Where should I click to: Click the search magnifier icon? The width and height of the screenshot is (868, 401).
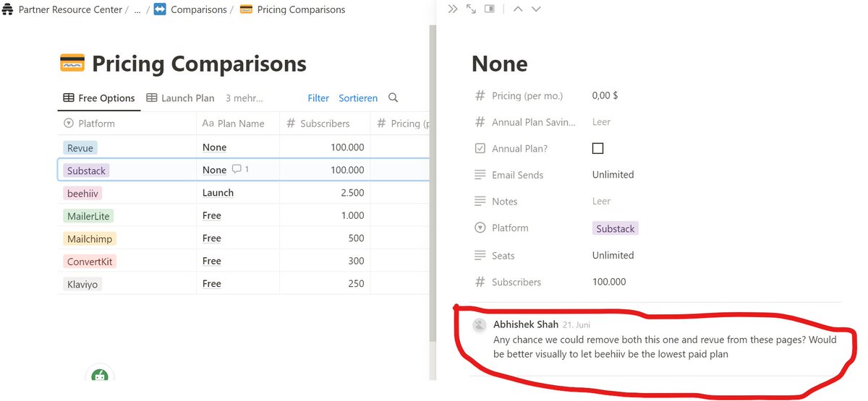pos(393,98)
